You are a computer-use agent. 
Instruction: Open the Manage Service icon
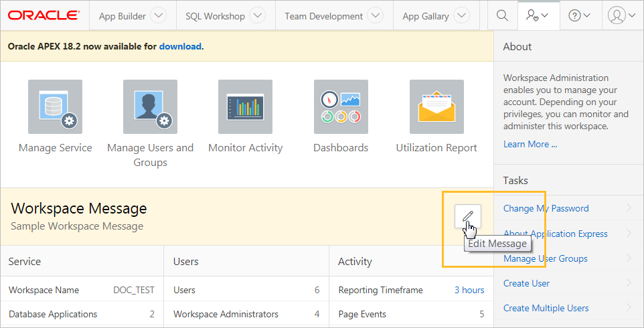[x=55, y=106]
